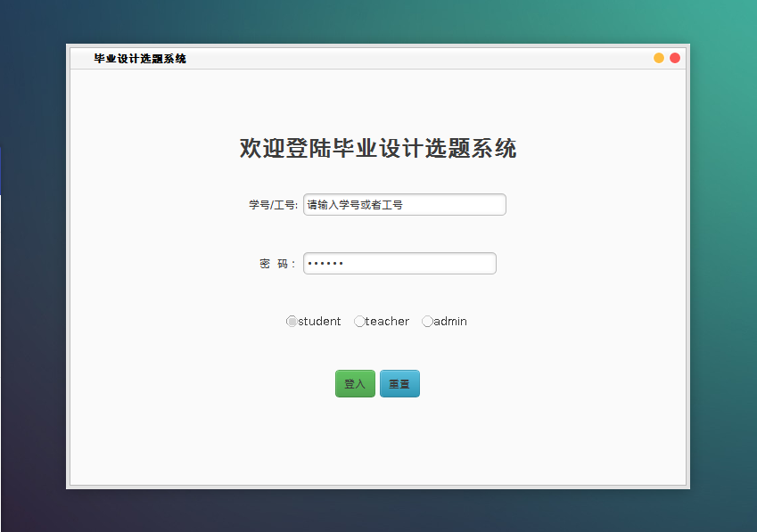Click the empty title bar area of the window
The image size is (757, 532).
(401, 57)
